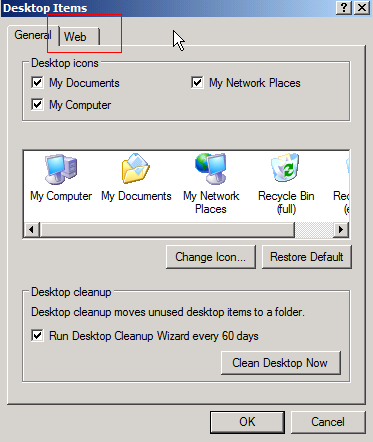Confirm with the OK button

pyautogui.click(x=247, y=422)
